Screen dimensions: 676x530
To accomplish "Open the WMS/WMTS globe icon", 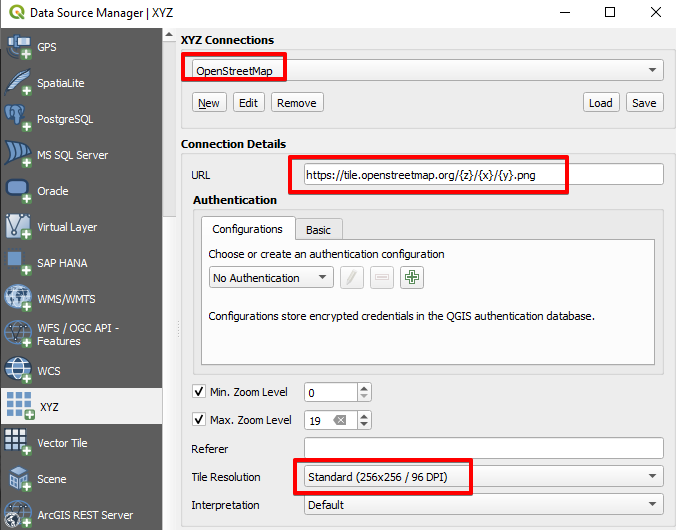I will click(18, 298).
